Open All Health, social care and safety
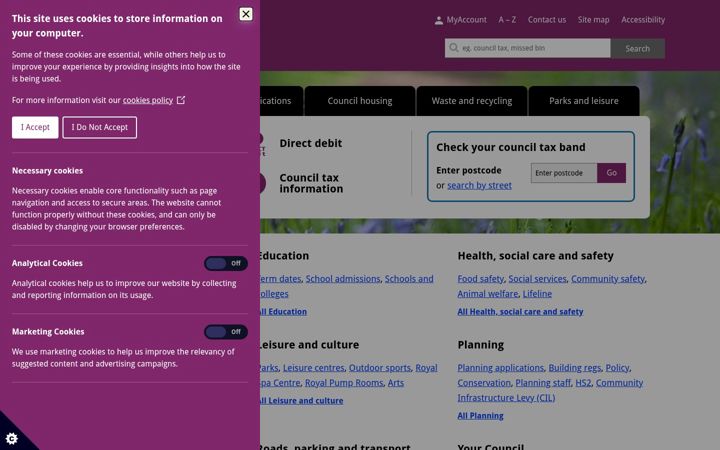The width and height of the screenshot is (720, 450). click(x=520, y=311)
